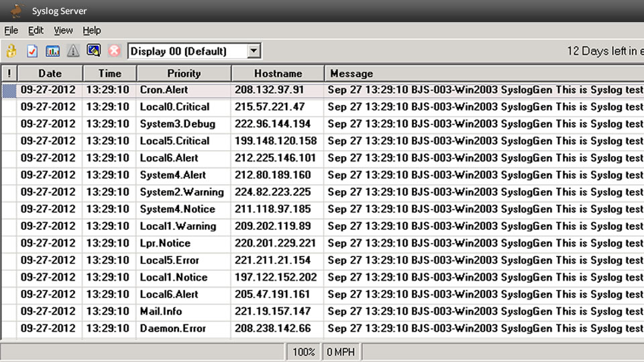Expand the Display 00 (Default) dropdown arrow
644x362 pixels.
[x=254, y=51]
